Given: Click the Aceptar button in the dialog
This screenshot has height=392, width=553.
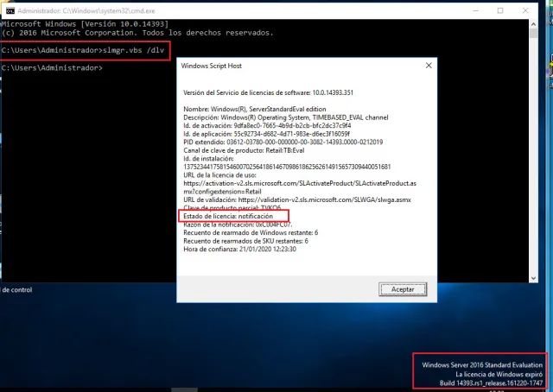Looking at the screenshot, I should coord(403,289).
